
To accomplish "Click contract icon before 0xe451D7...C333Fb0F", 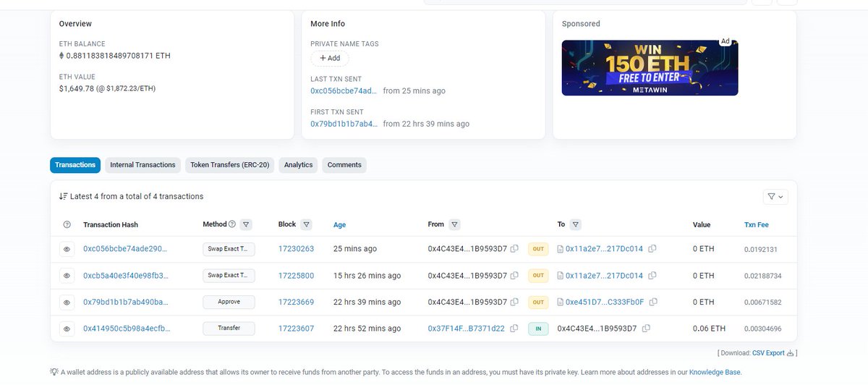I will click(561, 302).
